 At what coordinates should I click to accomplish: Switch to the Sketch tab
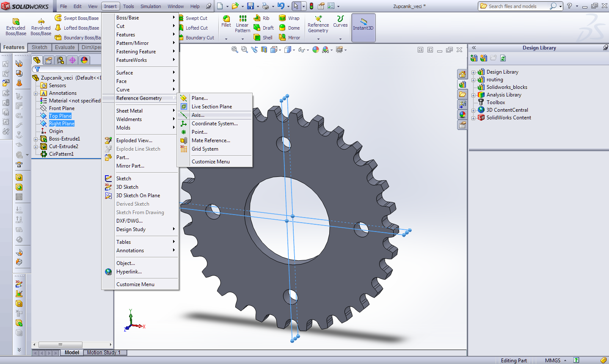click(x=39, y=47)
